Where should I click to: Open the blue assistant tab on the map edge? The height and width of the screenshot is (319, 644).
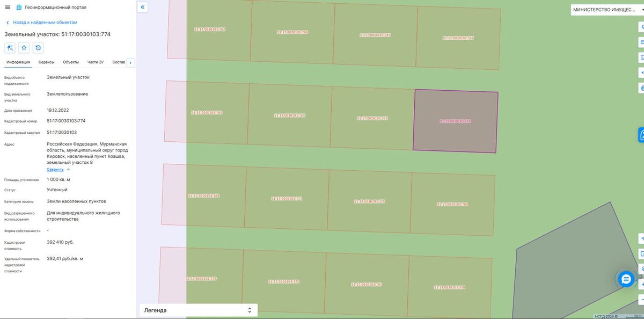coord(641,134)
